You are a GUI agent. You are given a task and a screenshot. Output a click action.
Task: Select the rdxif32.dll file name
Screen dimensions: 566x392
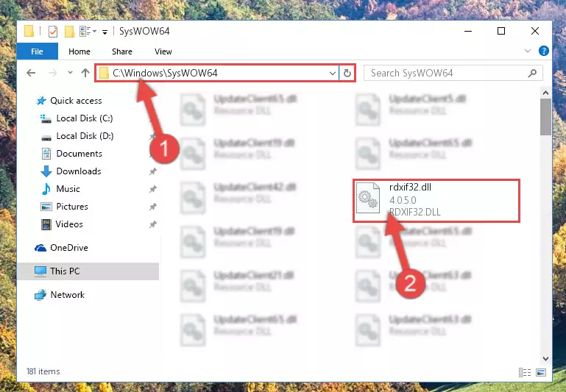(410, 187)
